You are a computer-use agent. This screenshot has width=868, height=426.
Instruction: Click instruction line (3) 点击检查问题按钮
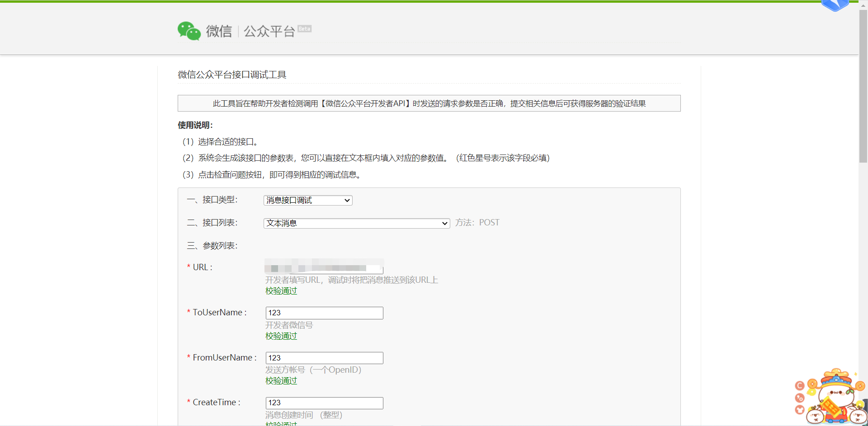point(272,175)
